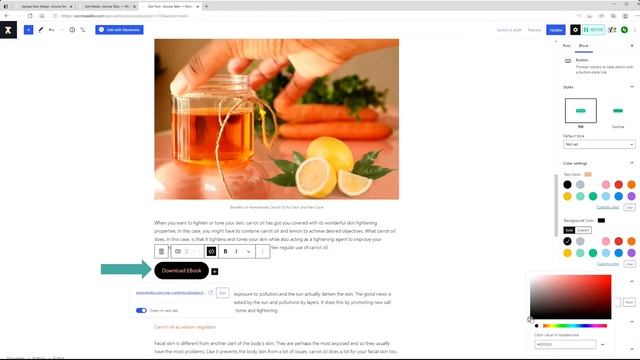This screenshot has height=360, width=640.
Task: Collapse the Styles panel
Action: pyautogui.click(x=632, y=87)
